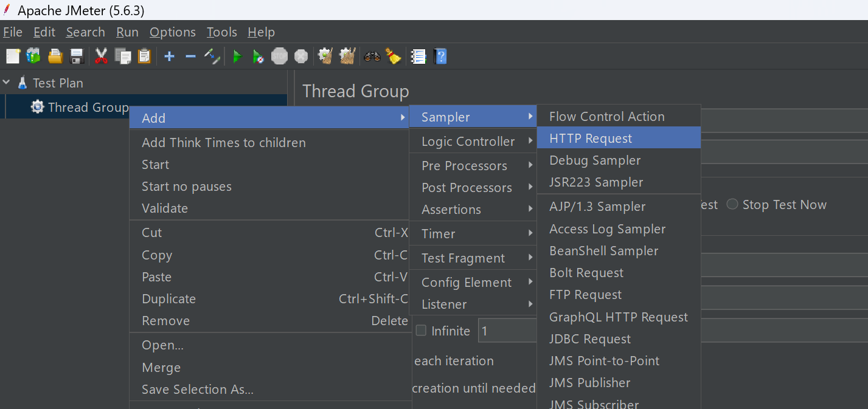Choose Validate in context menu
868x409 pixels.
point(270,208)
